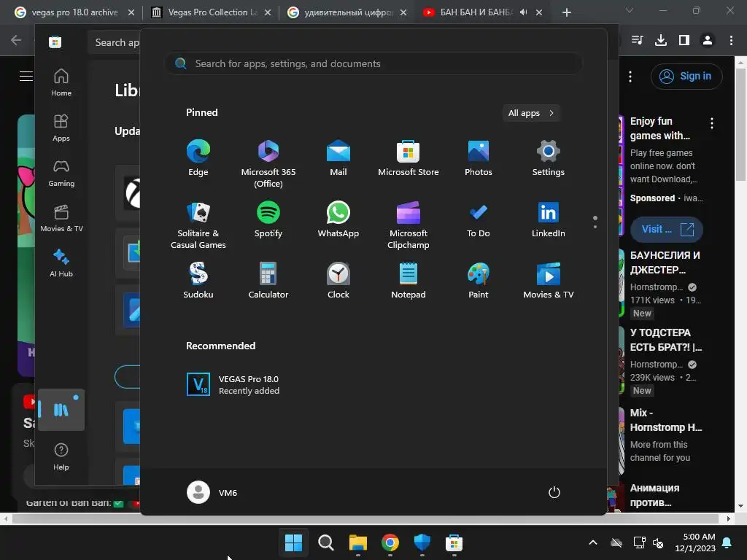Switch to Chrome on the taskbar
The image size is (747, 560).
[390, 542]
